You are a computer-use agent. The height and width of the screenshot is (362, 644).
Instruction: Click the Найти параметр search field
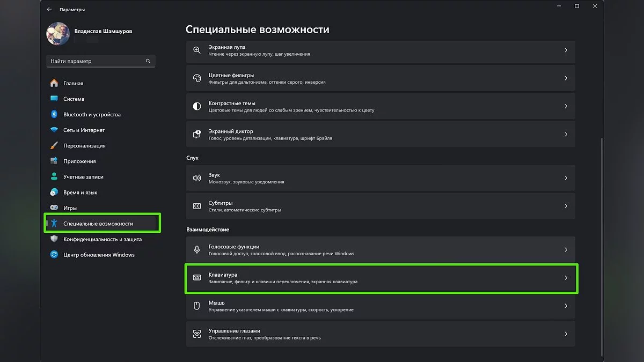click(96, 61)
